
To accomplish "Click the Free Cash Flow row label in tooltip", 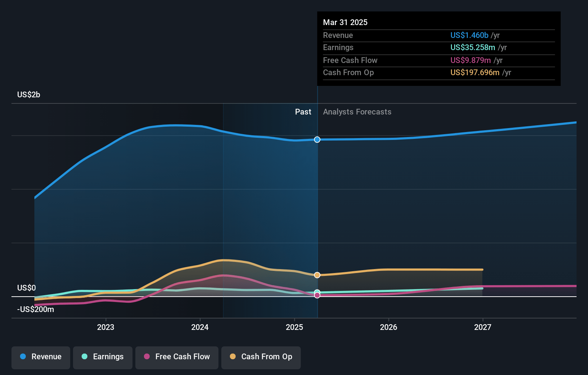I will click(x=350, y=60).
